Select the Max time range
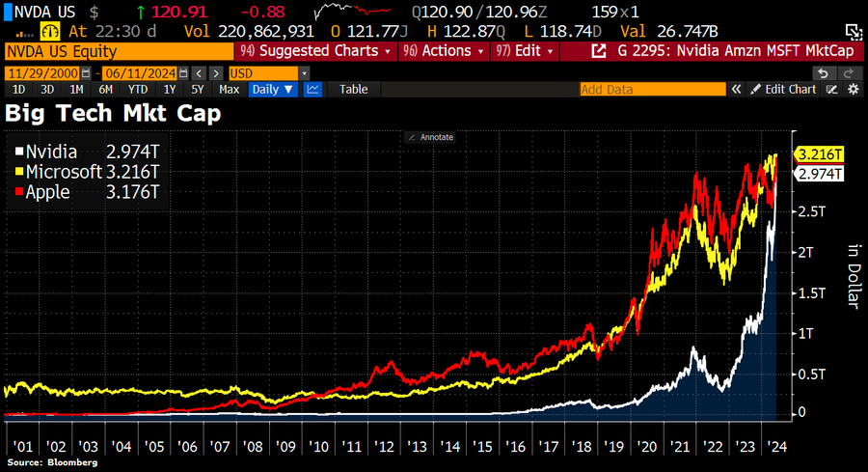 click(230, 89)
